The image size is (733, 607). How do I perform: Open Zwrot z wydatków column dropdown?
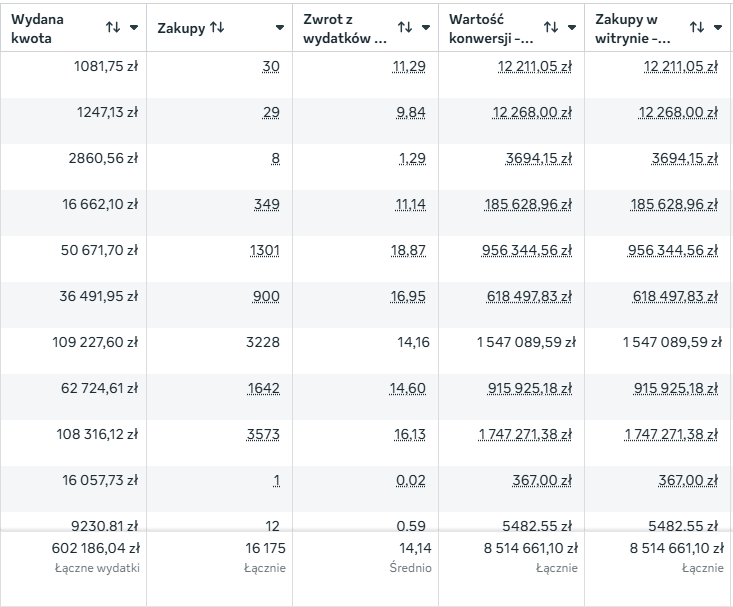click(426, 28)
